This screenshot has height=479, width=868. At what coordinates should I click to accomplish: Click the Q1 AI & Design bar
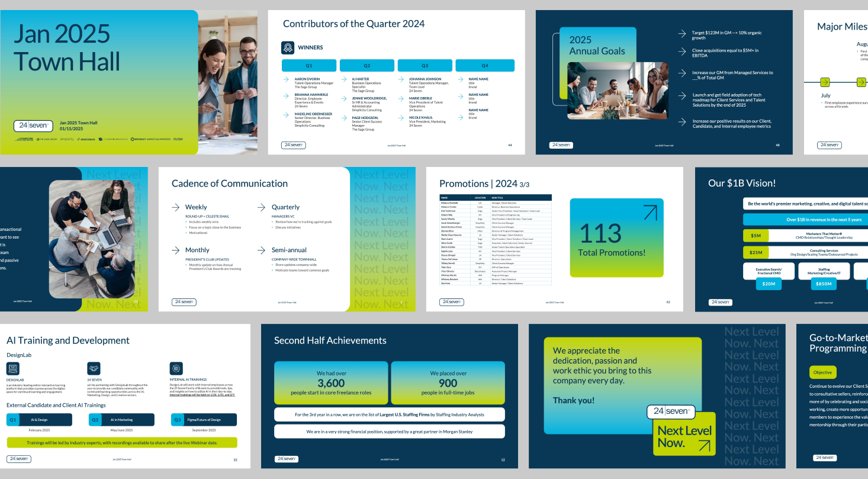click(40, 420)
